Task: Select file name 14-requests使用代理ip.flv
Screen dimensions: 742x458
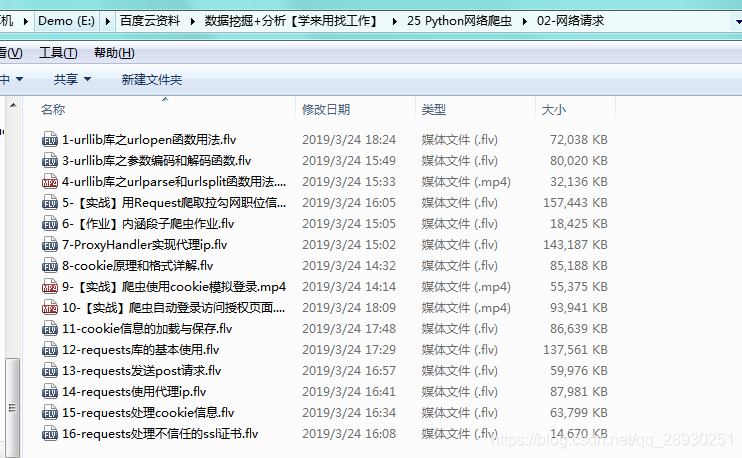Action: pyautogui.click(x=134, y=392)
